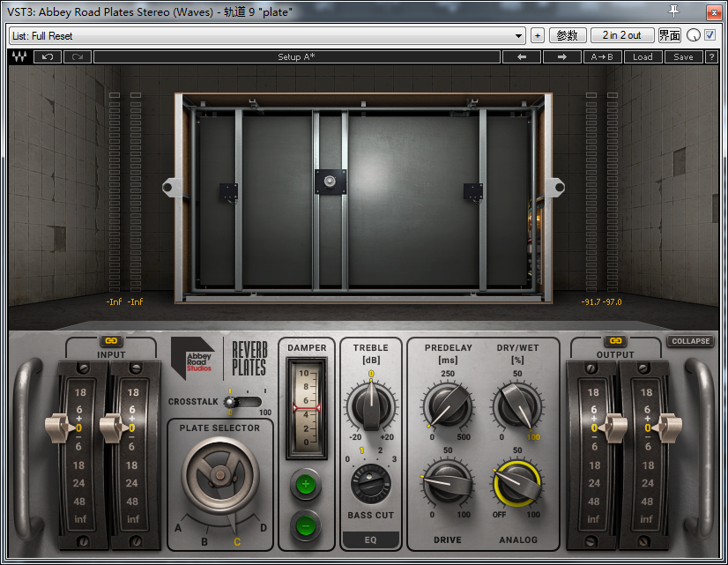The width and height of the screenshot is (728, 565).
Task: Click the Drive knob
Action: pos(448,482)
